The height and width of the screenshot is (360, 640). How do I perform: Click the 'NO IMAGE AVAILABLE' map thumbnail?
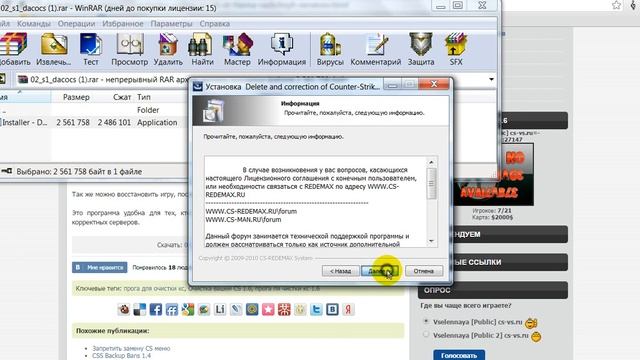494,174
